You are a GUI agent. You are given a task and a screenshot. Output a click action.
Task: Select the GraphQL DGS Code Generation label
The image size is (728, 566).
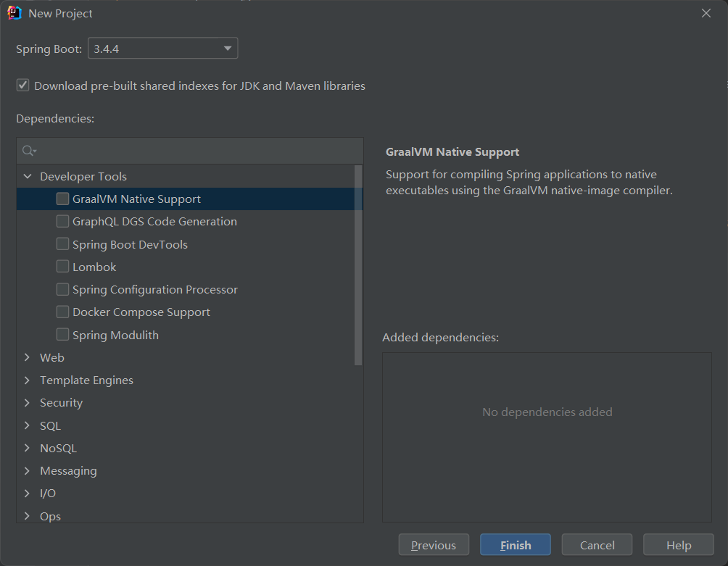[154, 222]
